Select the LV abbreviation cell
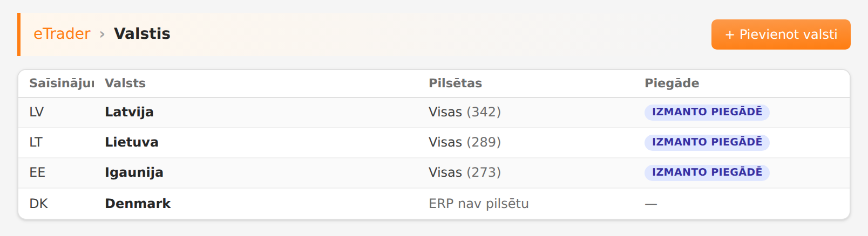 tap(36, 112)
